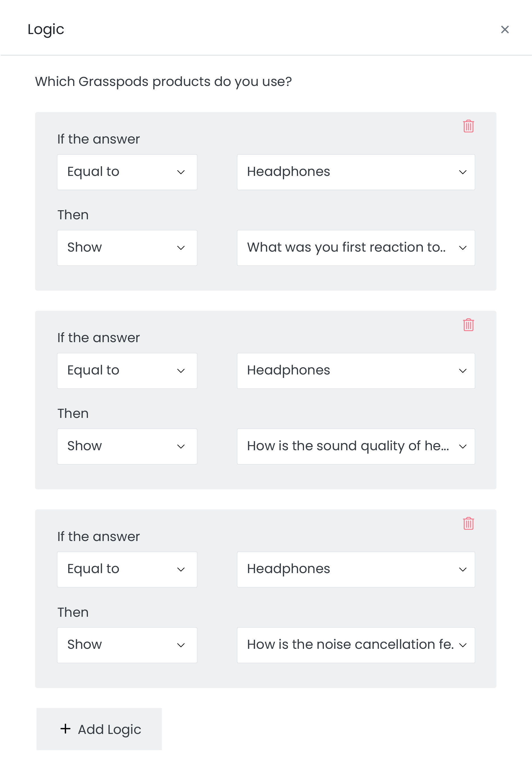Expand the 'How is the noise cancellation' dropdown
The height and width of the screenshot is (764, 532).
point(355,645)
